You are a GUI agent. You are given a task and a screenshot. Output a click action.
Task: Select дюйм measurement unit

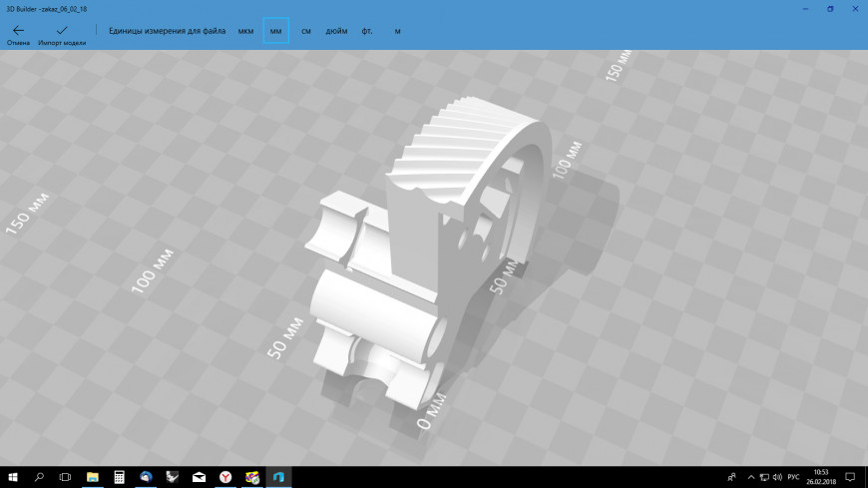336,31
